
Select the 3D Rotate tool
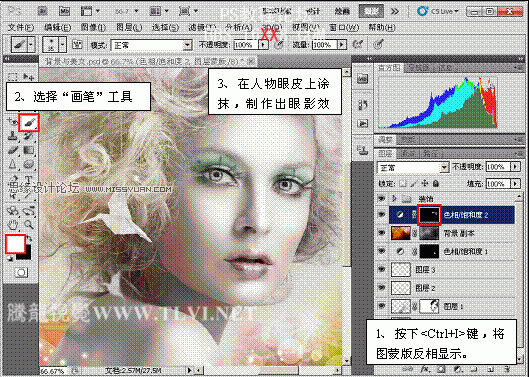point(12,211)
